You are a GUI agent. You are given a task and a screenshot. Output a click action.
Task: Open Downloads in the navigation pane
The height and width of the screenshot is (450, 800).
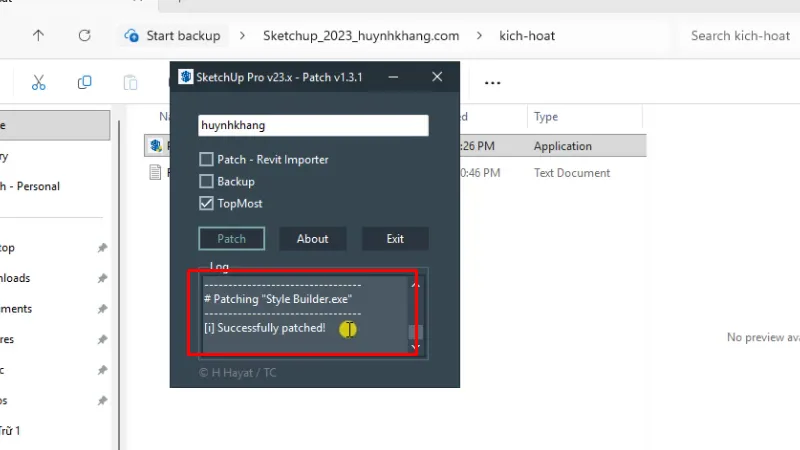(15, 278)
